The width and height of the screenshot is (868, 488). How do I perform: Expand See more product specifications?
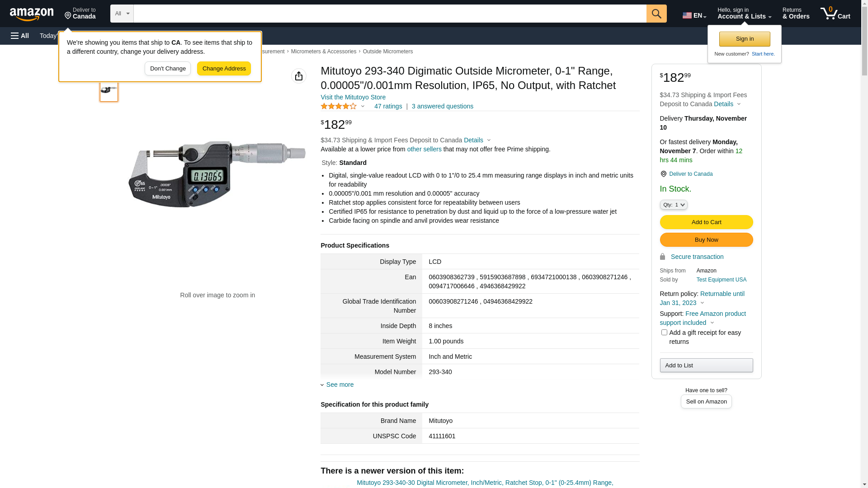pos(340,385)
